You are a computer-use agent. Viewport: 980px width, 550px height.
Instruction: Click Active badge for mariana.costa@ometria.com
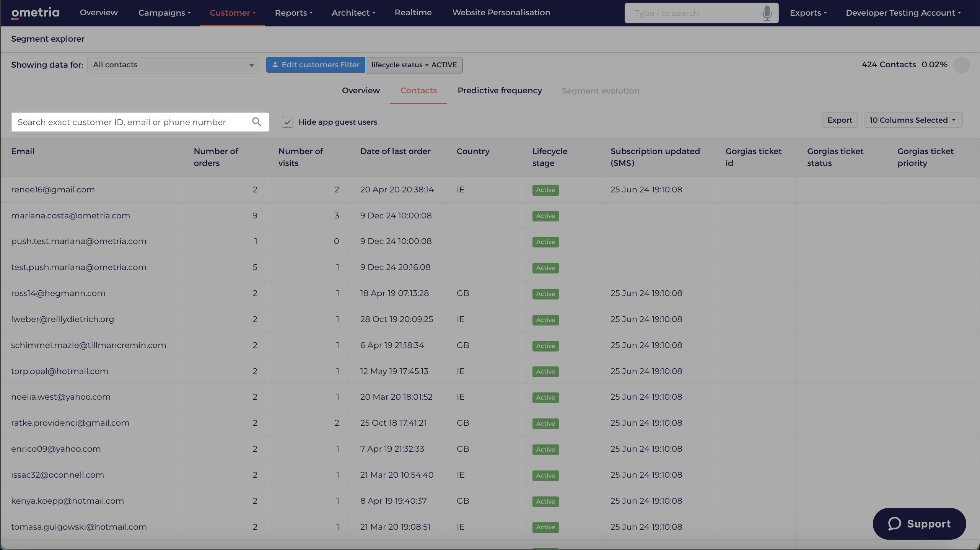tap(545, 216)
